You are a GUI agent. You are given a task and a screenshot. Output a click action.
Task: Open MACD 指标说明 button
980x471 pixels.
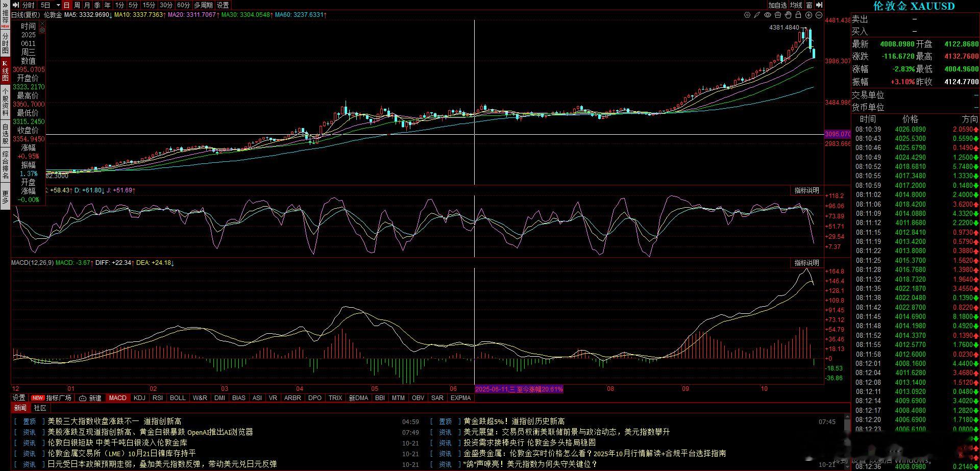coord(806,263)
